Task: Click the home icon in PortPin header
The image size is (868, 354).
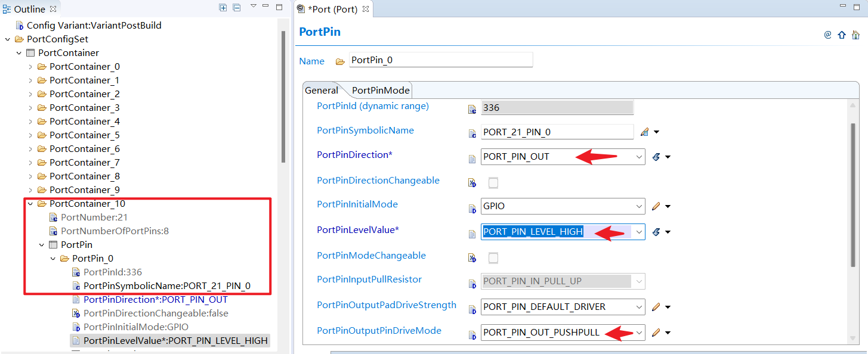Action: (855, 35)
